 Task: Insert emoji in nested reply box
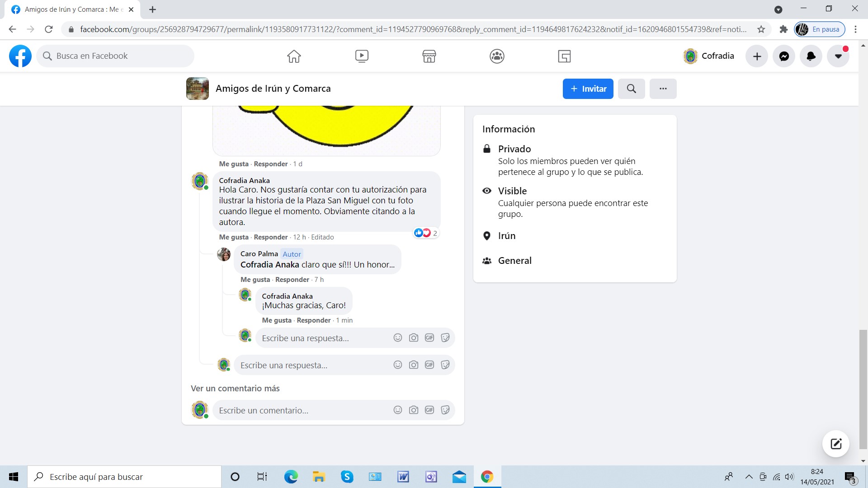398,338
